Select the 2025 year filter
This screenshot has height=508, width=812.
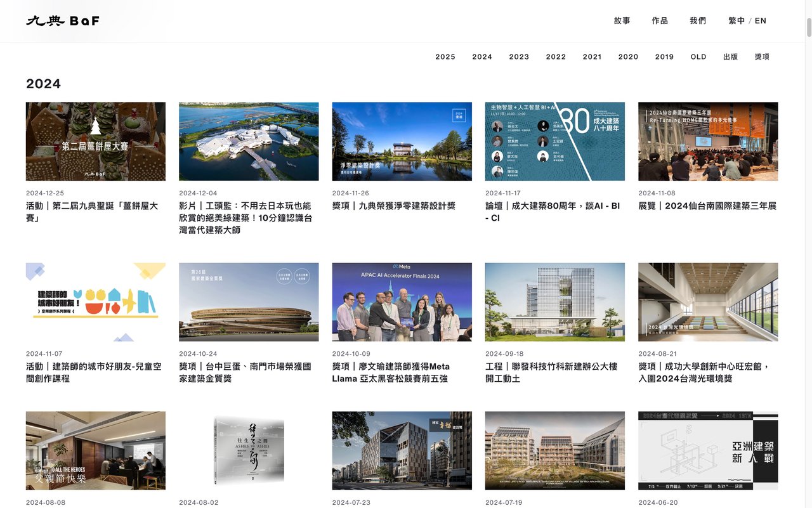tap(445, 57)
